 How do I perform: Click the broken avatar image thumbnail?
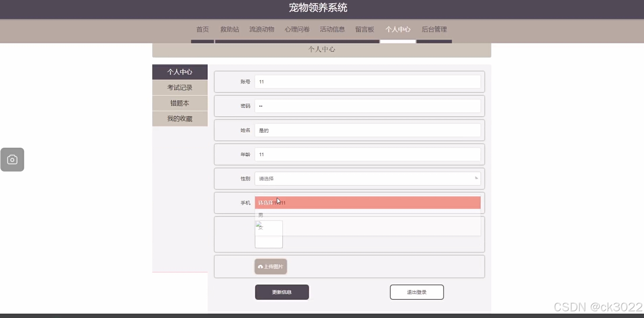click(268, 234)
